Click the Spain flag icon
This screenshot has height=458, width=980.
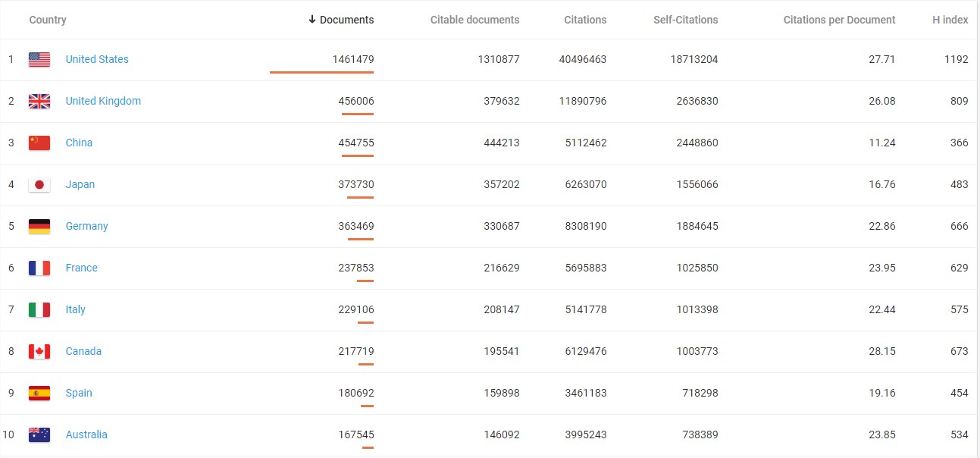click(x=39, y=394)
